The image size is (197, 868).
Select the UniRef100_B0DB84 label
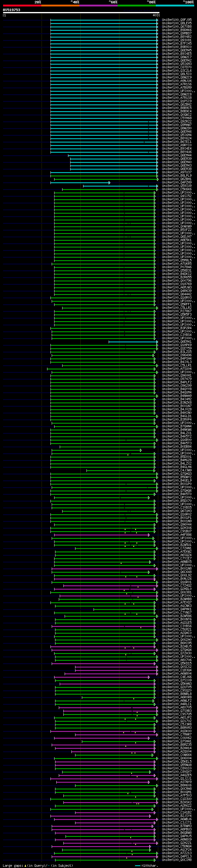(177, 447)
